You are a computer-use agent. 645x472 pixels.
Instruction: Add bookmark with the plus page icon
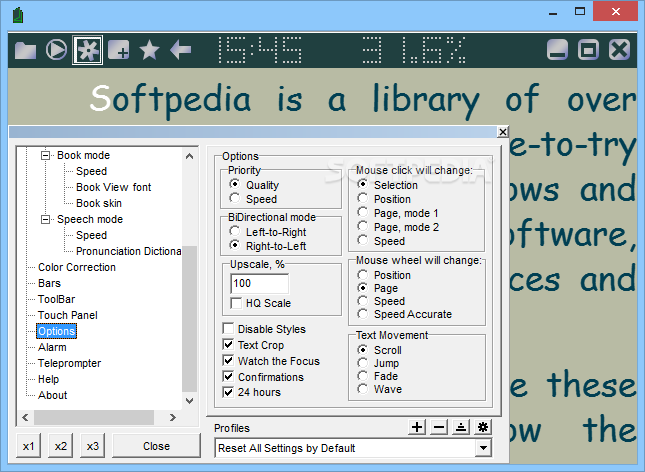(x=118, y=50)
